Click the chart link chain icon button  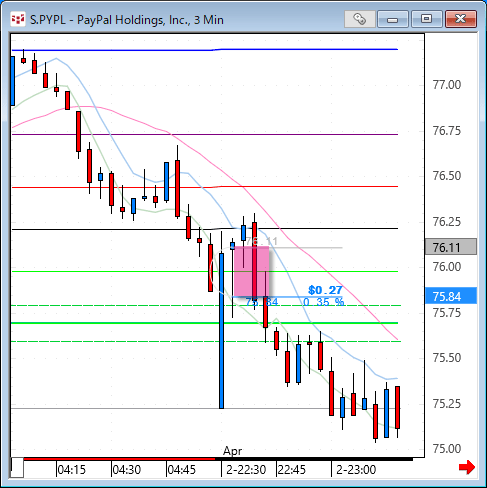point(360,19)
